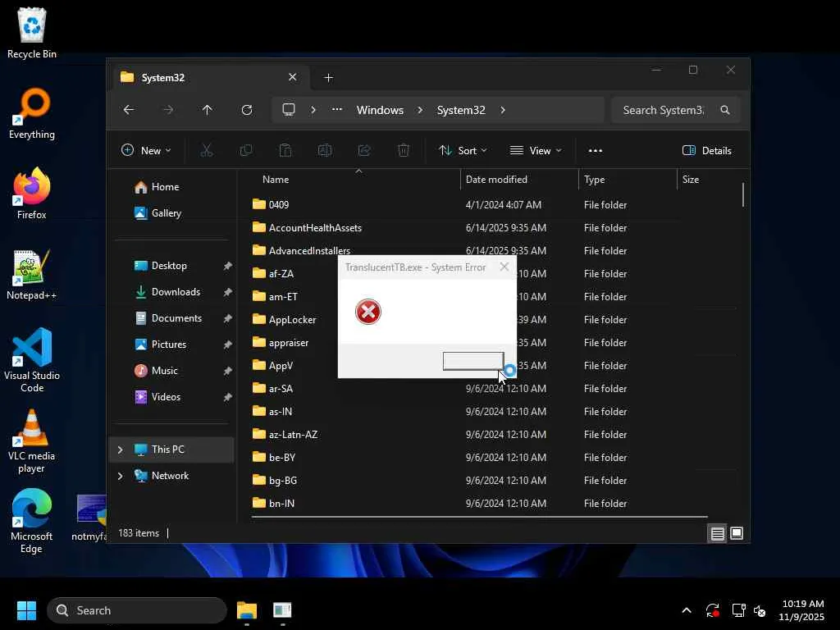The height and width of the screenshot is (630, 840).
Task: Open Notepad++ desktop shortcut
Action: [32, 274]
